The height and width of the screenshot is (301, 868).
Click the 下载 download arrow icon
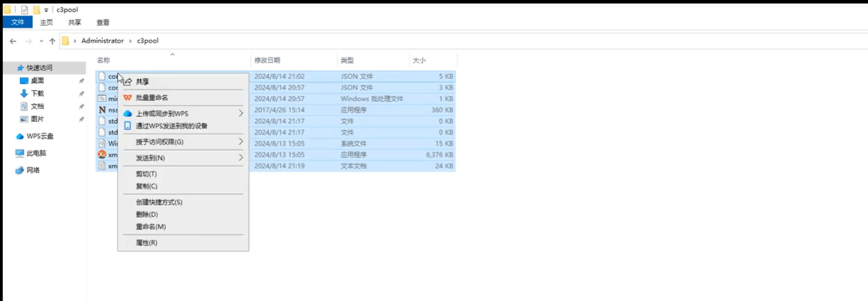click(x=24, y=93)
